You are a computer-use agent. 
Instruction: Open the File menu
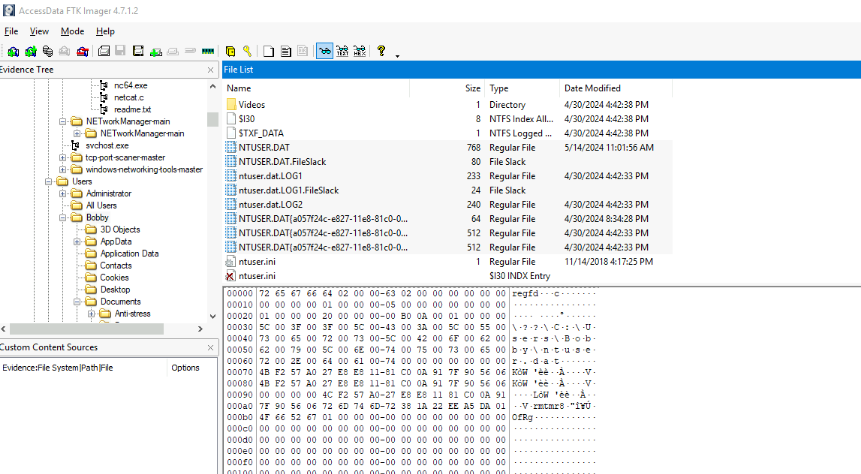pos(11,31)
